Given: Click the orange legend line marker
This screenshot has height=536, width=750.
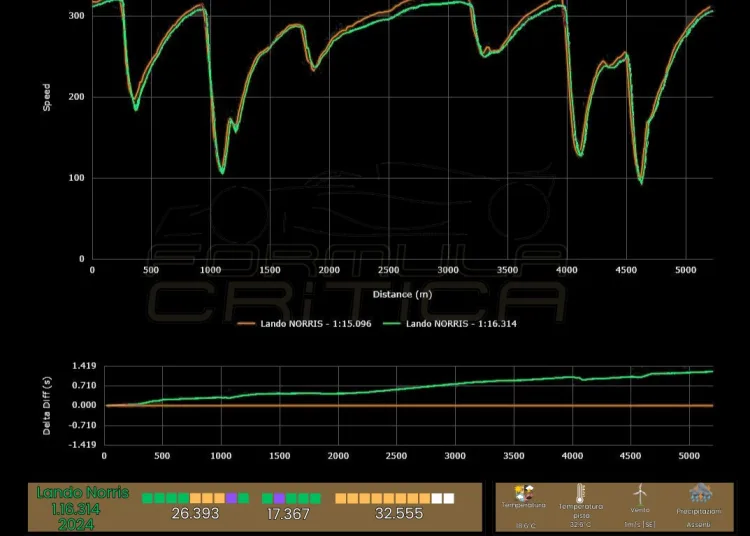Looking at the screenshot, I should coord(249,324).
